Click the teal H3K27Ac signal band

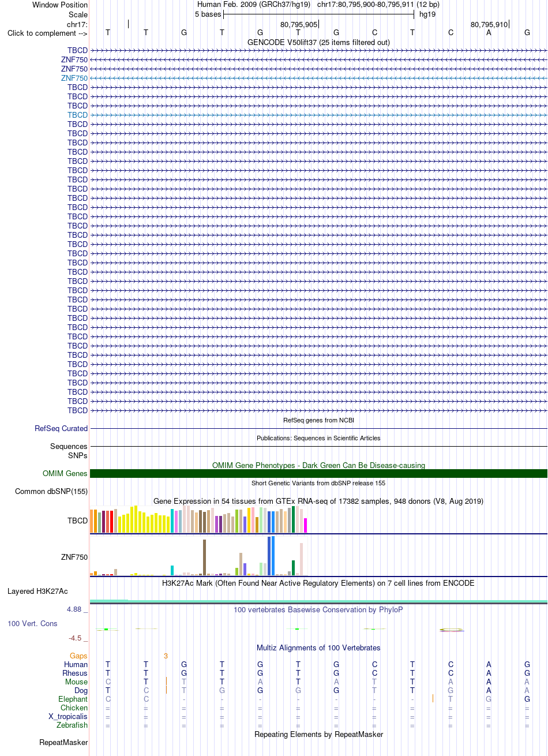(318, 601)
